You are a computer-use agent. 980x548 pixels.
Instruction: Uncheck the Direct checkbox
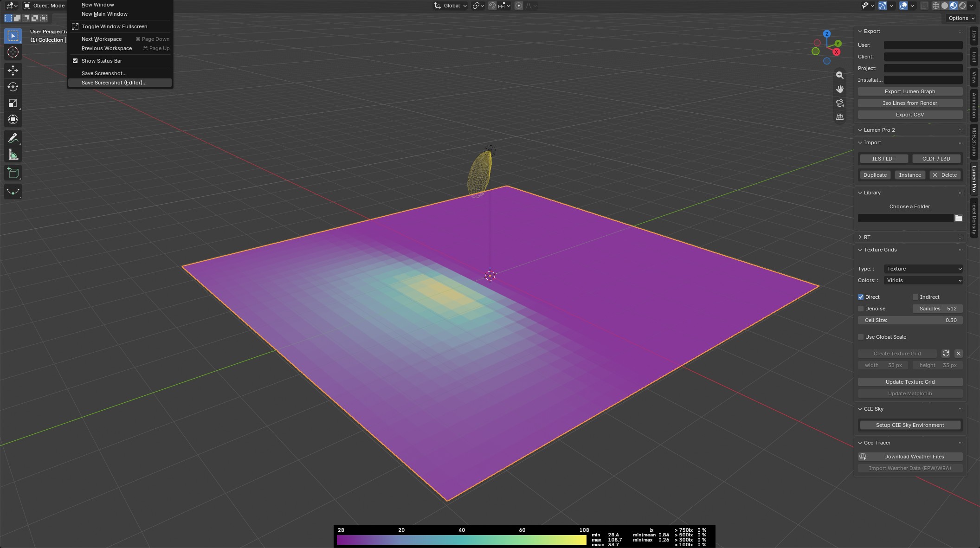(861, 297)
